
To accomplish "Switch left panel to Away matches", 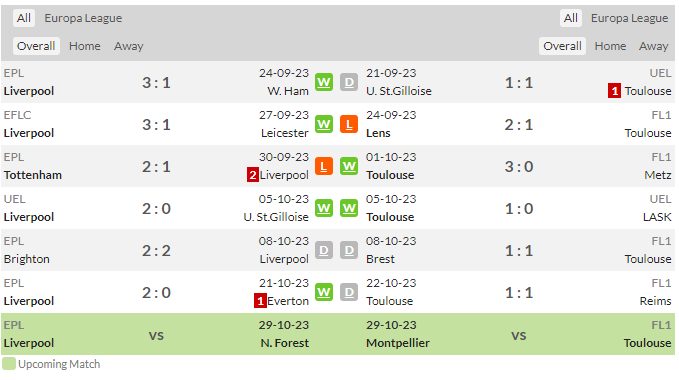I will (129, 46).
